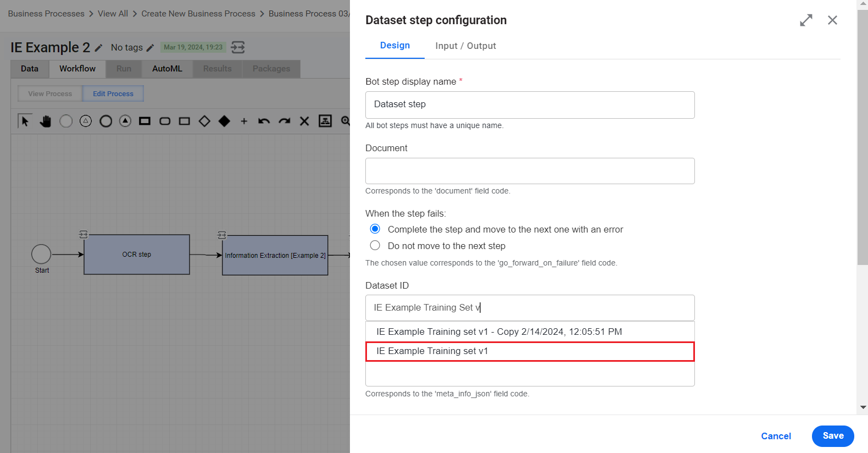The width and height of the screenshot is (868, 453).
Task: Click the scrollbar down arrow
Action: pyautogui.click(x=863, y=407)
